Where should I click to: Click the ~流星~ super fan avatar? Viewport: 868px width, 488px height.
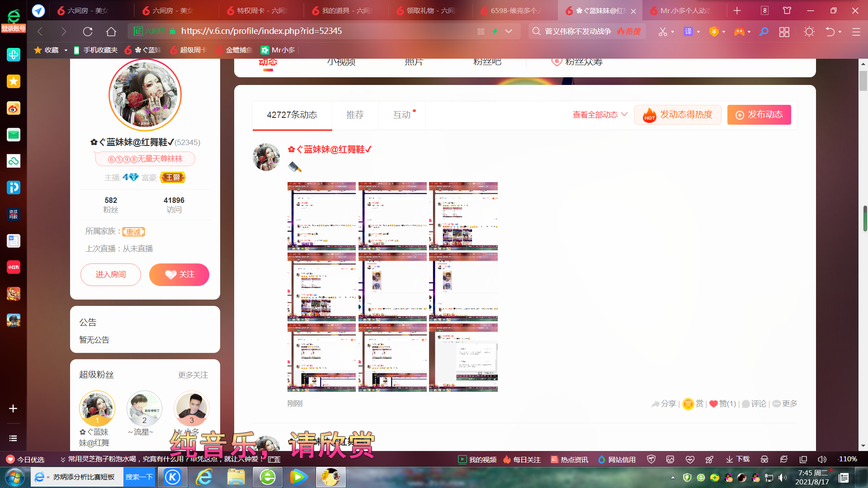(144, 408)
